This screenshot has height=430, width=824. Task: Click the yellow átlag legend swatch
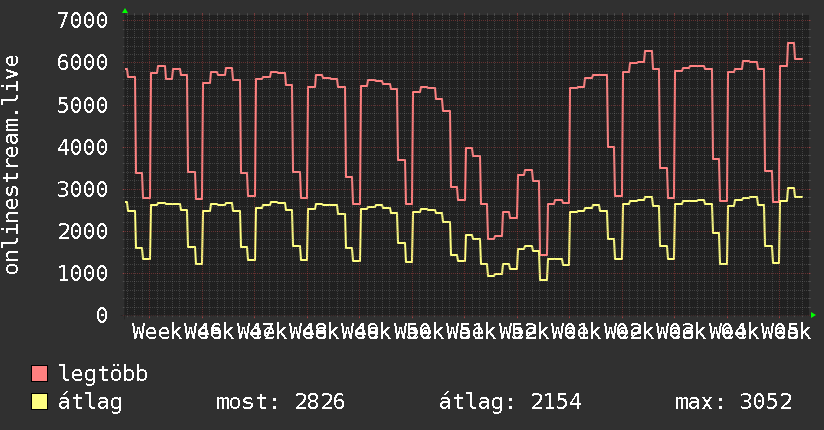(x=39, y=402)
